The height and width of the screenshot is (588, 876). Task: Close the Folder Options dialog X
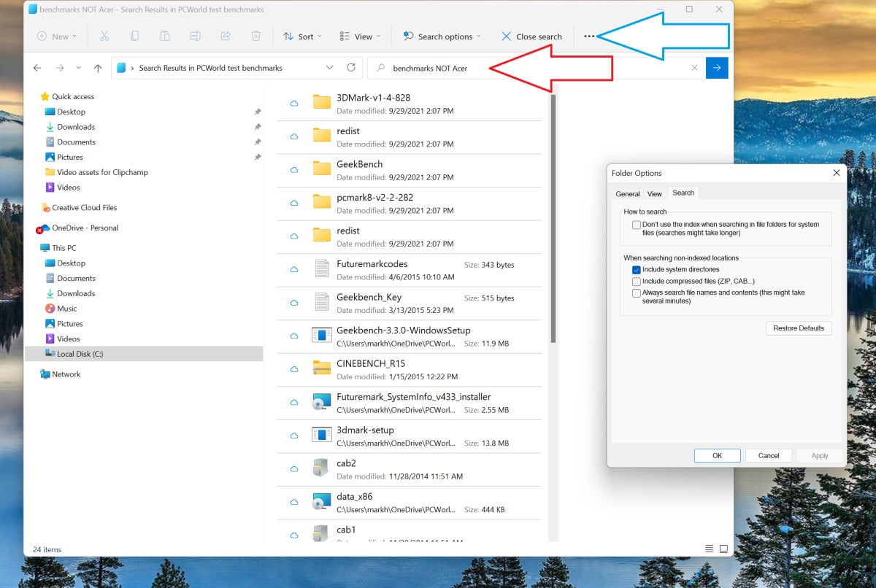coord(837,173)
